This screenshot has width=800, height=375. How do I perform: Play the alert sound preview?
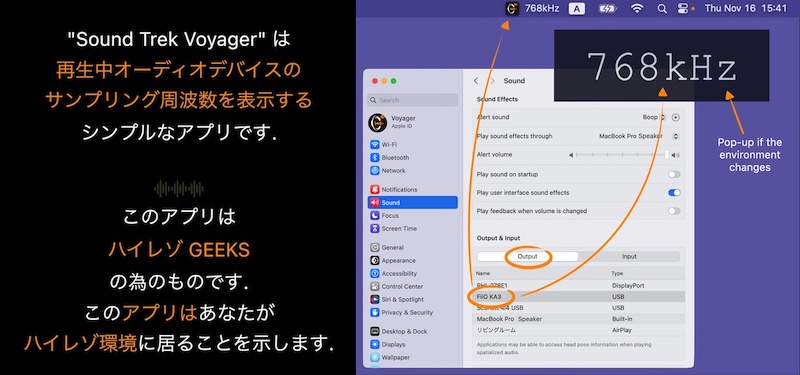[x=676, y=117]
